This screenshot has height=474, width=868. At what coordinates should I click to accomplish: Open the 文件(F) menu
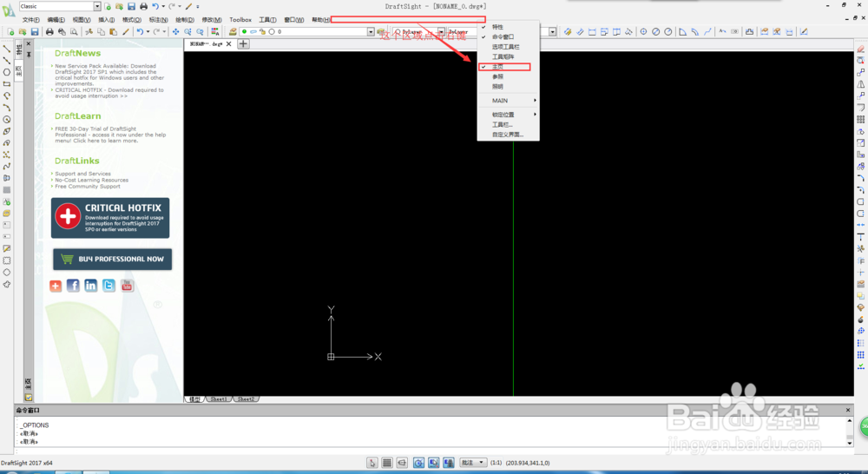[x=31, y=19]
